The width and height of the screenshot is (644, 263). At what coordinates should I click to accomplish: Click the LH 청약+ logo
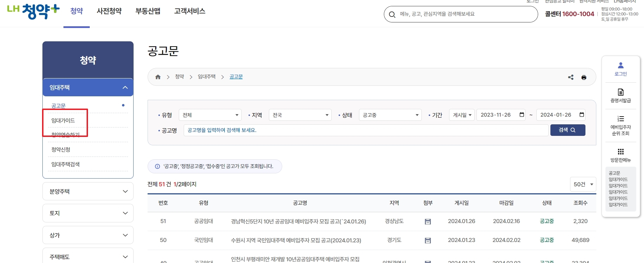coord(33,11)
